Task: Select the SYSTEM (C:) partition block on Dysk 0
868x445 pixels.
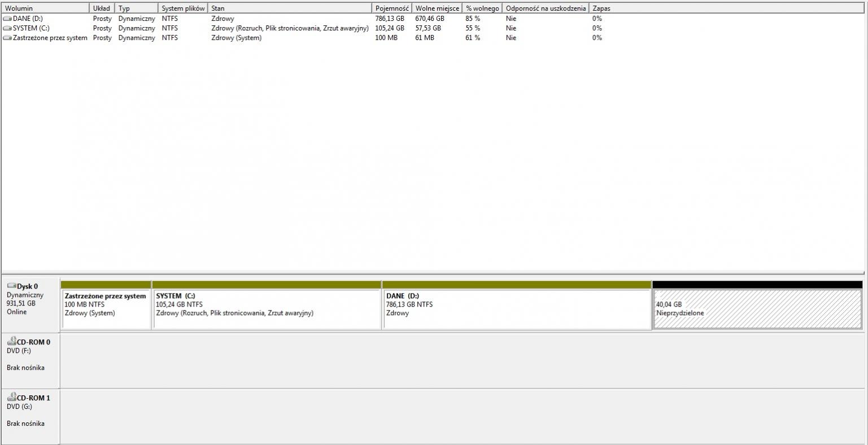Action: (x=267, y=309)
